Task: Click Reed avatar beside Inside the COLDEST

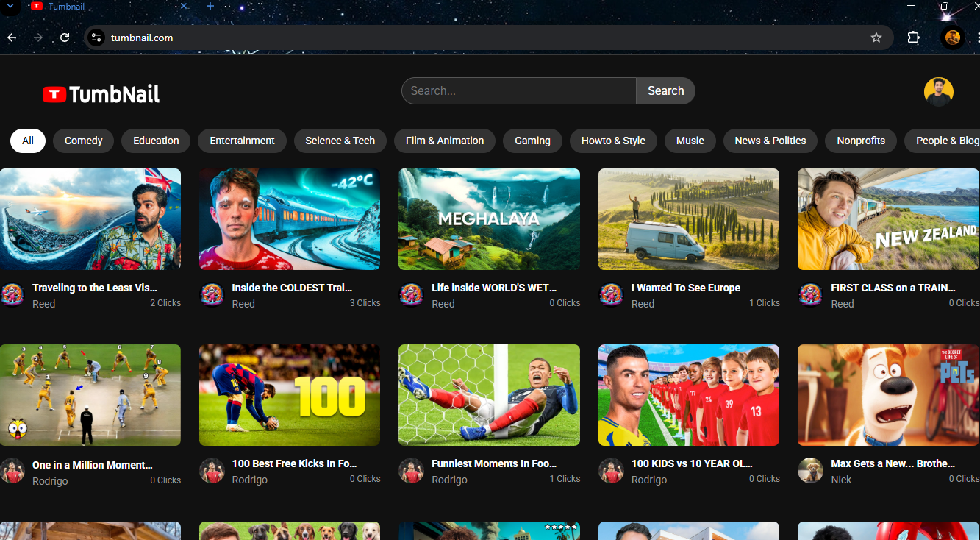Action: coord(212,294)
